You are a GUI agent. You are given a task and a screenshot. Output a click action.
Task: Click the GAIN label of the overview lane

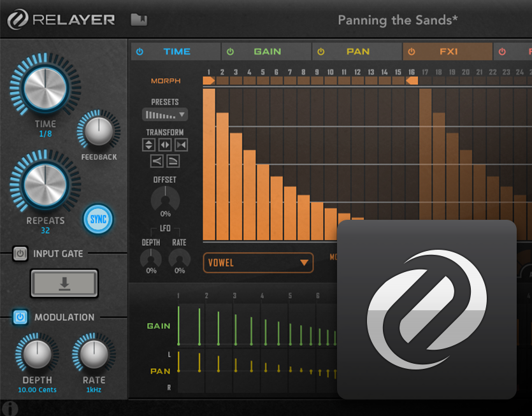(x=159, y=326)
